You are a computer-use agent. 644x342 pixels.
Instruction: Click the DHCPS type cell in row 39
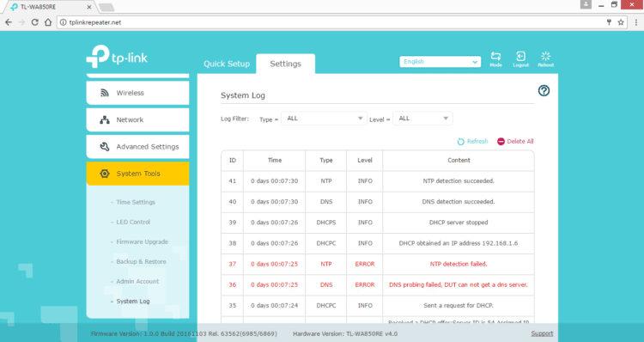point(326,223)
